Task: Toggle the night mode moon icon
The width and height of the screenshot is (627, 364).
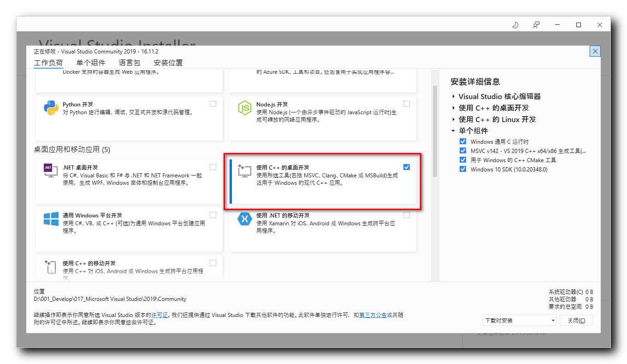Action: point(515,25)
